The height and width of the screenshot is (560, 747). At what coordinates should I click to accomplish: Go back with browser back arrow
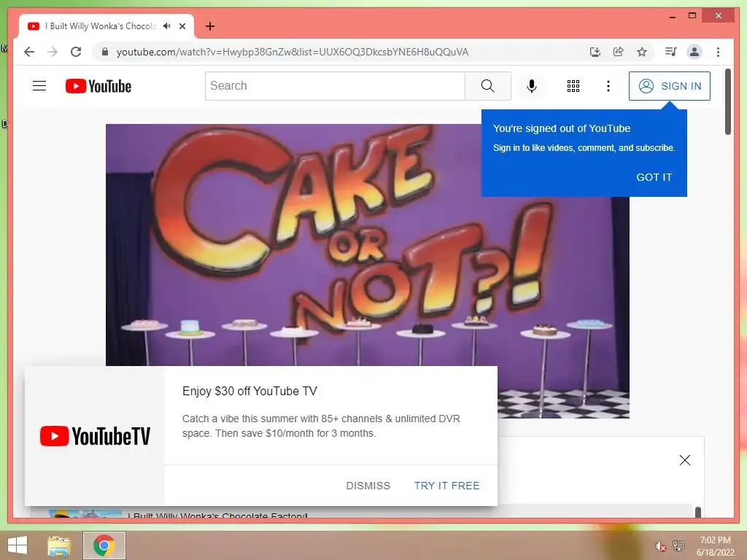click(29, 52)
